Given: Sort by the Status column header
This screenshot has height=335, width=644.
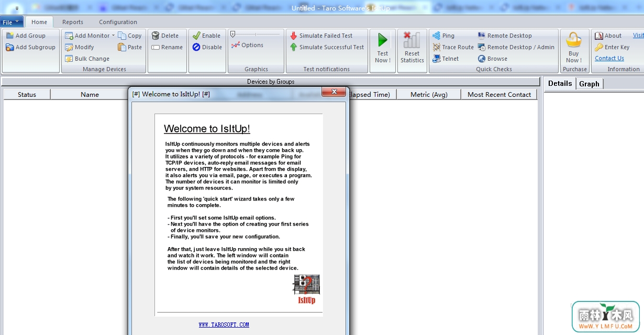Looking at the screenshot, I should (x=27, y=94).
